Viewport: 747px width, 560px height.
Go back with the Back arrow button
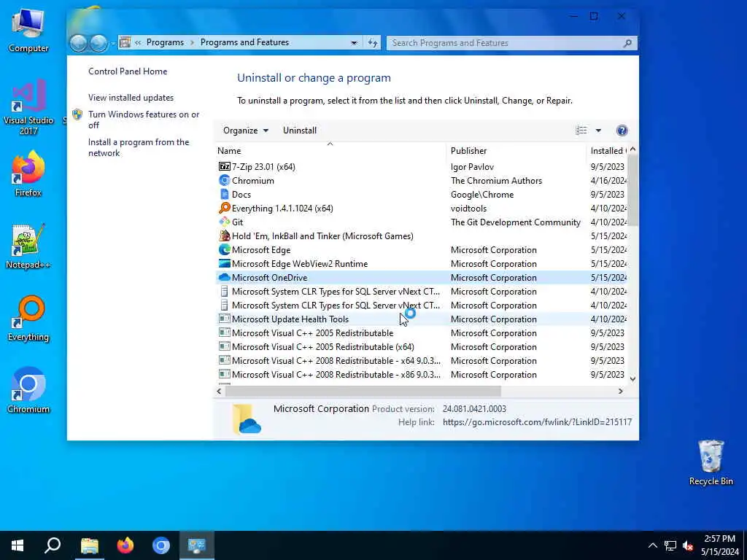pos(78,43)
